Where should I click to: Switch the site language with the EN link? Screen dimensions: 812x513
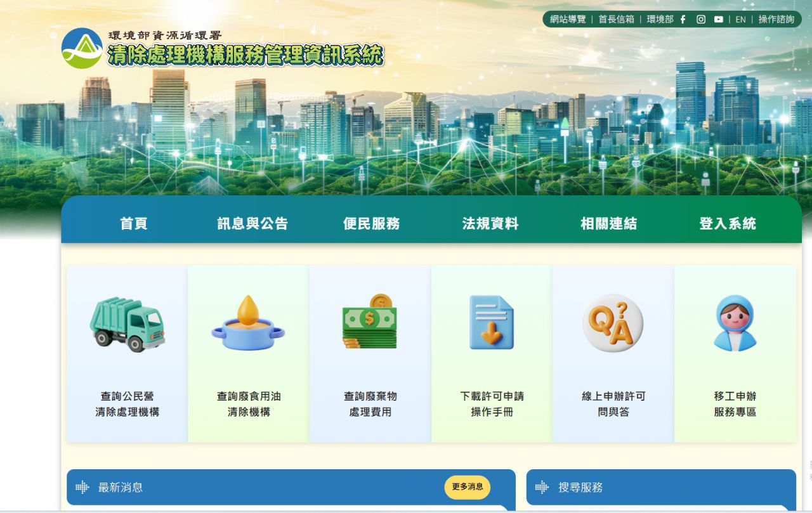[x=740, y=19]
